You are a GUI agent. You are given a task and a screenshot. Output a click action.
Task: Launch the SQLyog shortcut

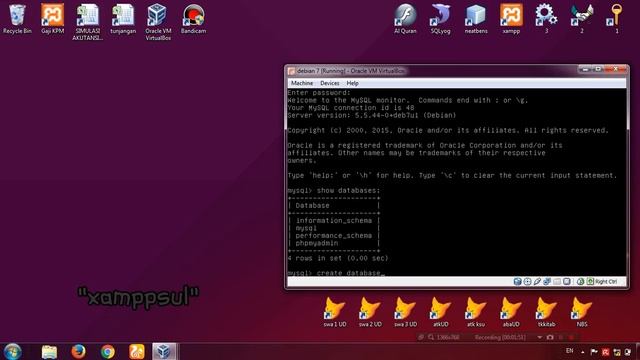[441, 19]
